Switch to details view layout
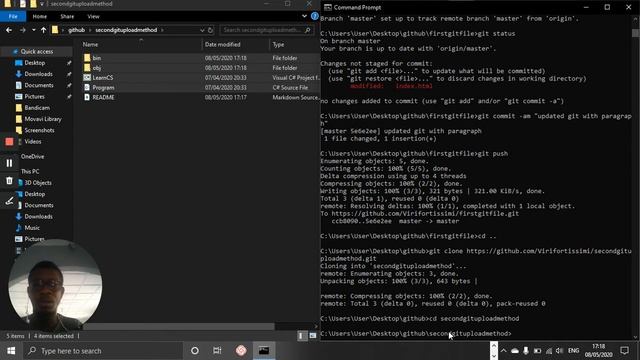 click(x=301, y=336)
